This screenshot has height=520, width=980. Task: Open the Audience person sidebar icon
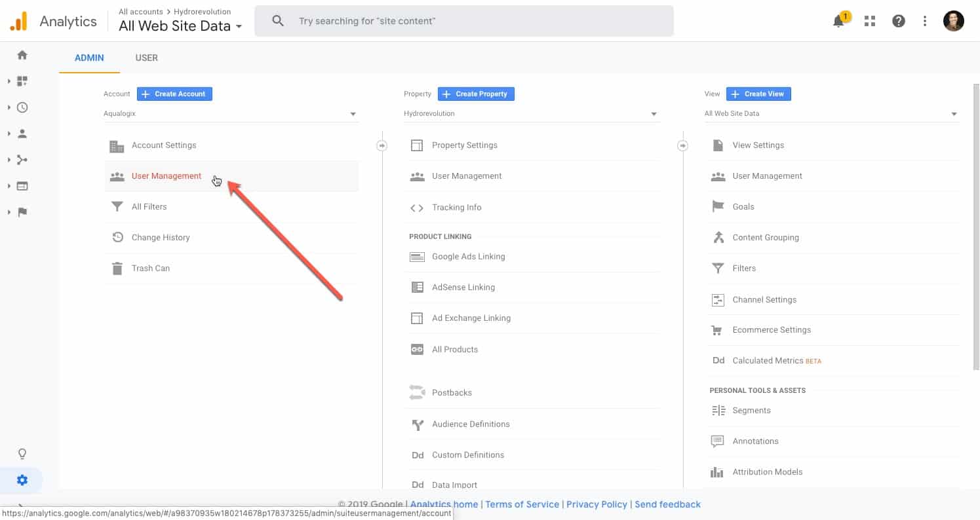tap(22, 134)
